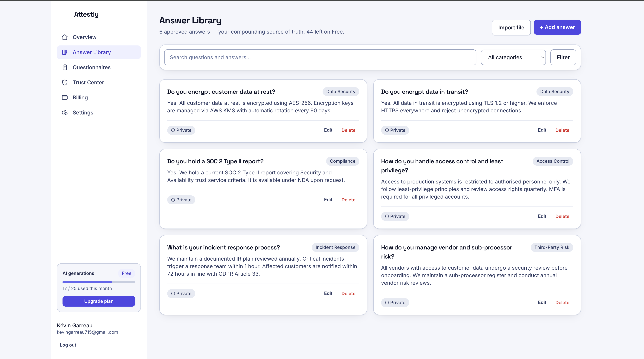Click the Kévin Garreau user name
This screenshot has width=644, height=359.
[75, 325]
